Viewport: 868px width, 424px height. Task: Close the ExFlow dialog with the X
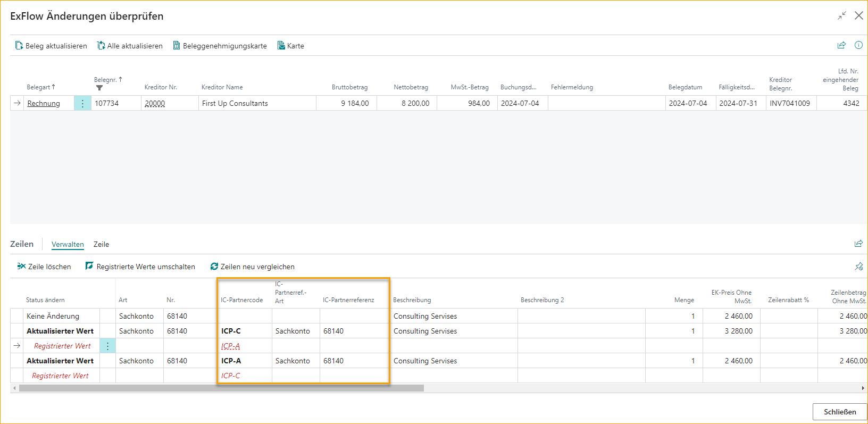pos(859,16)
